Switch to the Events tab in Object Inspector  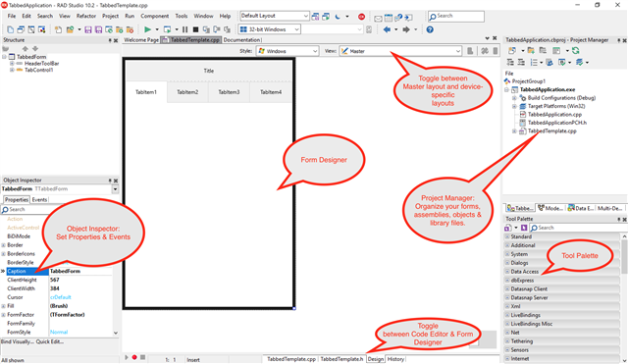(x=39, y=199)
